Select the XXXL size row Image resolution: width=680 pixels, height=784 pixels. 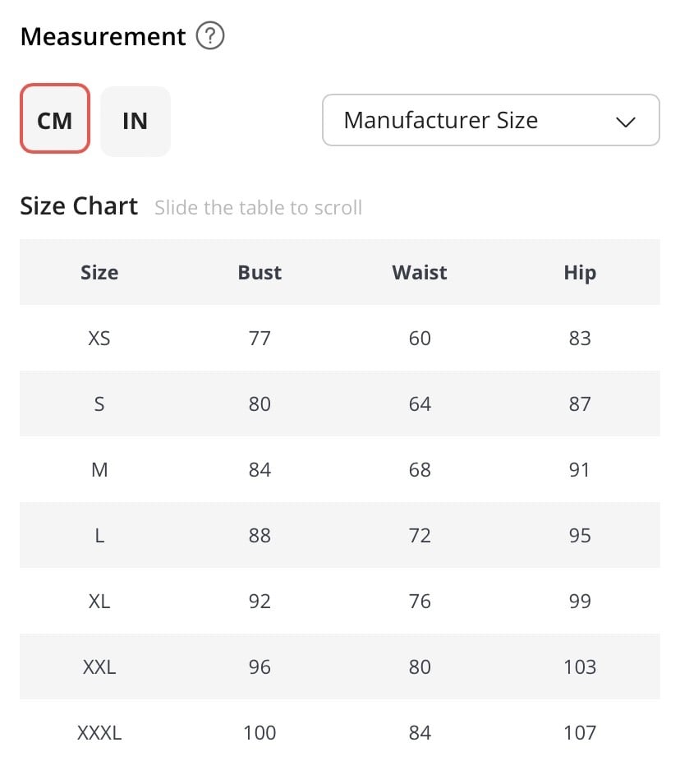click(340, 732)
